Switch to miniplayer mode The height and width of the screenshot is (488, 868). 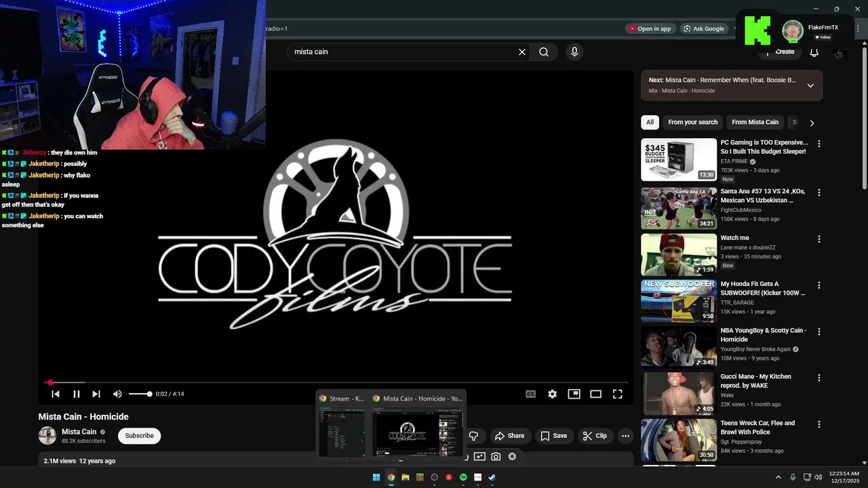click(x=574, y=394)
